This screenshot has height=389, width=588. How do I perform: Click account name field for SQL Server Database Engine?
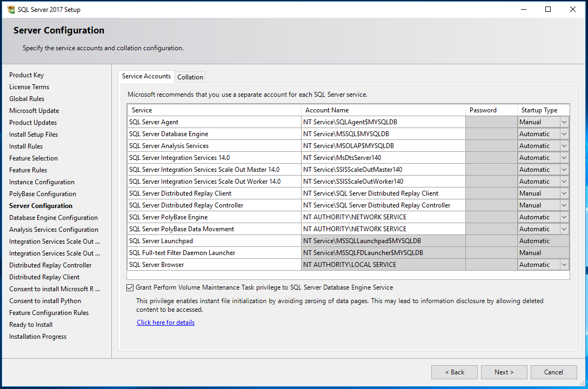383,134
